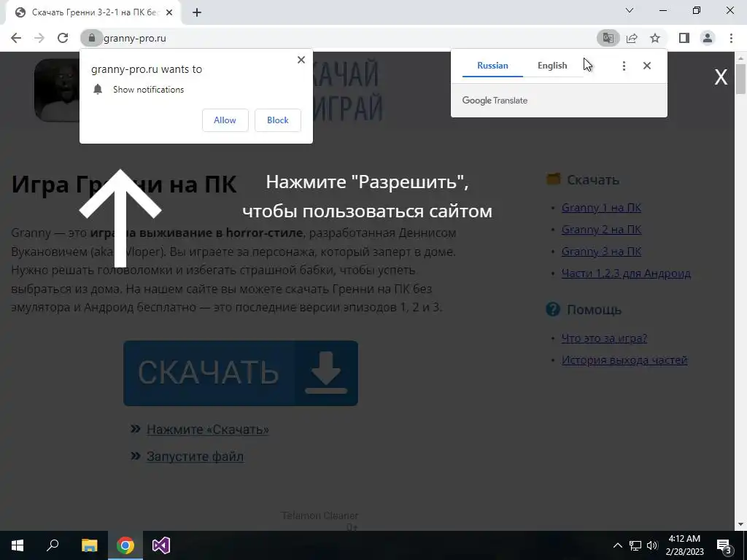Click the Granny game thumbnail logo
The image size is (747, 560).
[x=57, y=90]
